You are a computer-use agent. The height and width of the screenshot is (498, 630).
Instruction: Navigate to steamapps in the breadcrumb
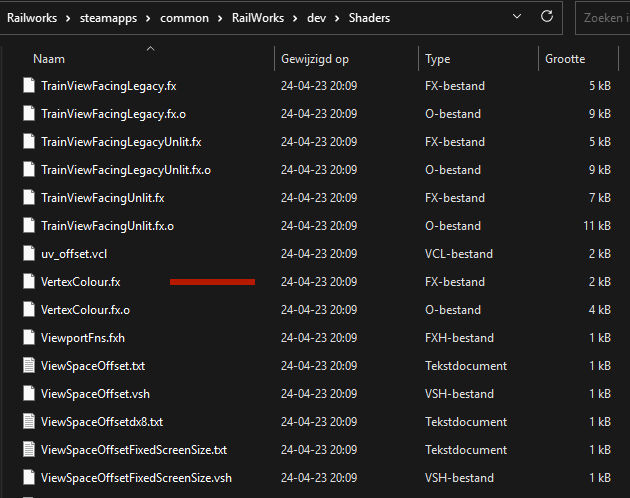pos(108,17)
